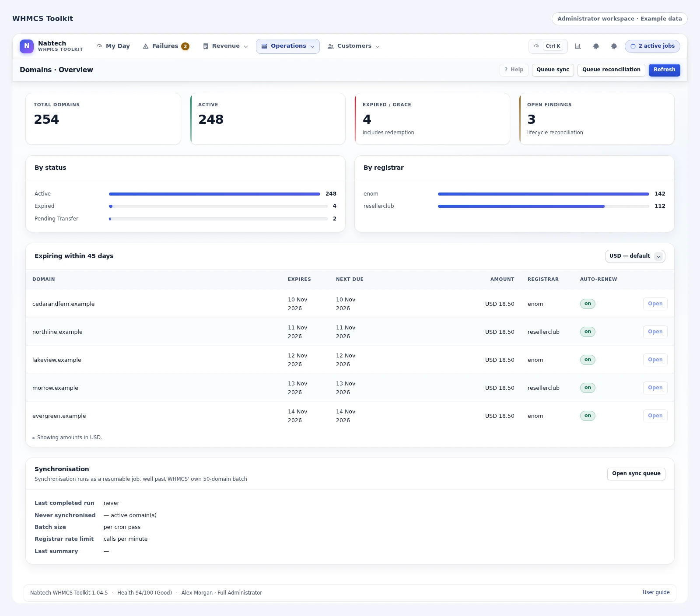The image size is (700, 616).
Task: Click the Nabtech N logo icon
Action: (x=27, y=46)
